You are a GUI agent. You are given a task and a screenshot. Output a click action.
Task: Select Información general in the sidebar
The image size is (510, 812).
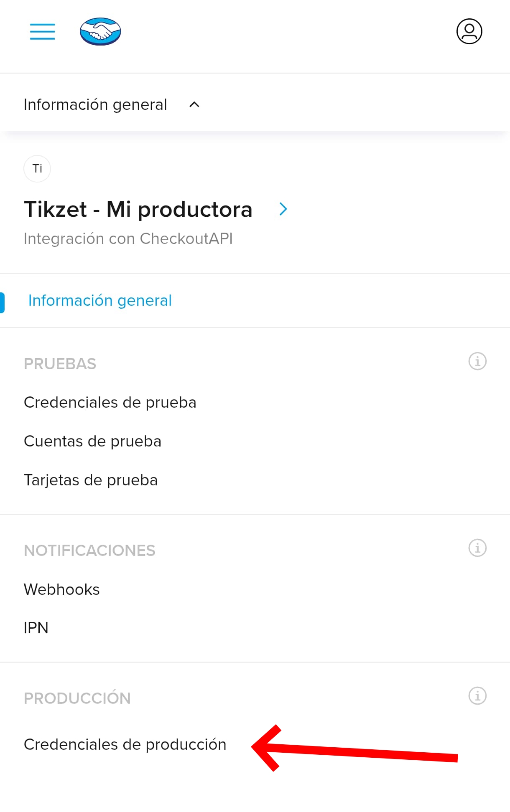tap(100, 300)
